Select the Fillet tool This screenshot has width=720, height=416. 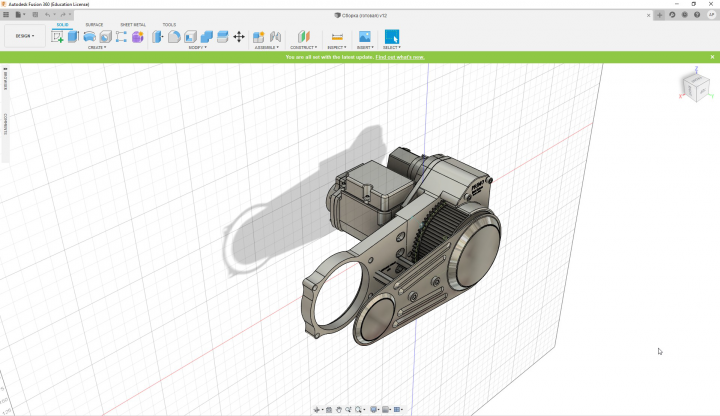pyautogui.click(x=174, y=37)
